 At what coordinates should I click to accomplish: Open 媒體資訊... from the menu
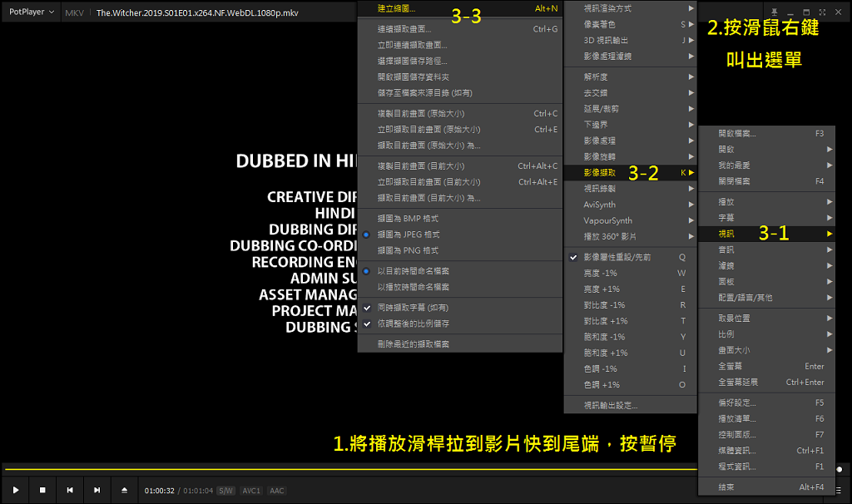point(766,450)
